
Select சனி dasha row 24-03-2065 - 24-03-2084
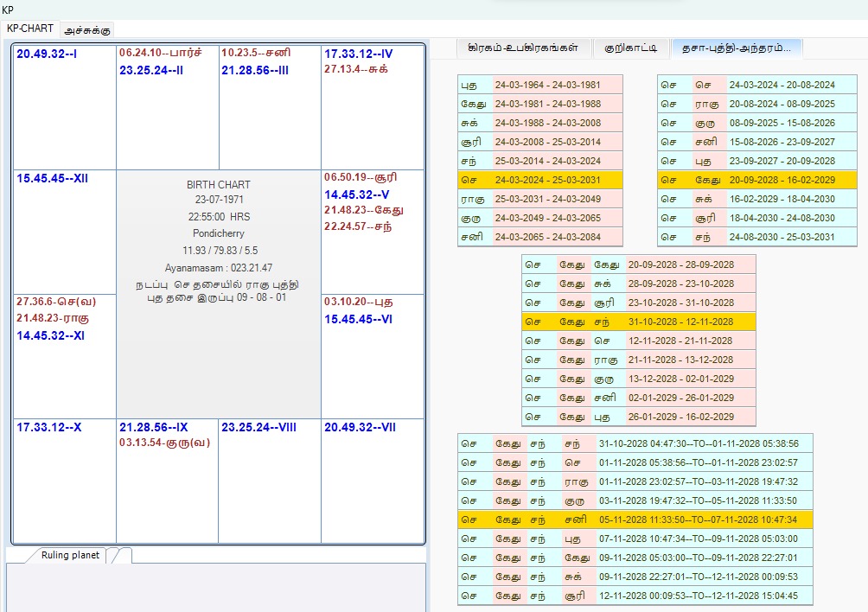click(x=540, y=237)
